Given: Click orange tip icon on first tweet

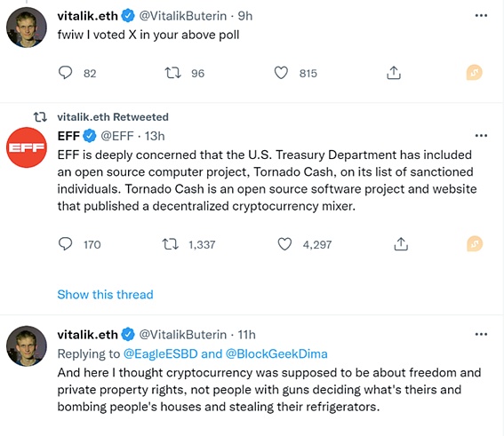Looking at the screenshot, I should point(475,73).
